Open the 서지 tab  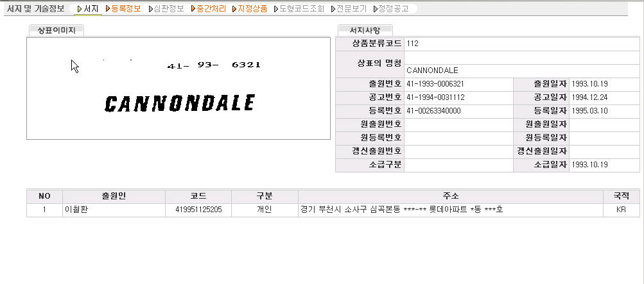(x=91, y=8)
